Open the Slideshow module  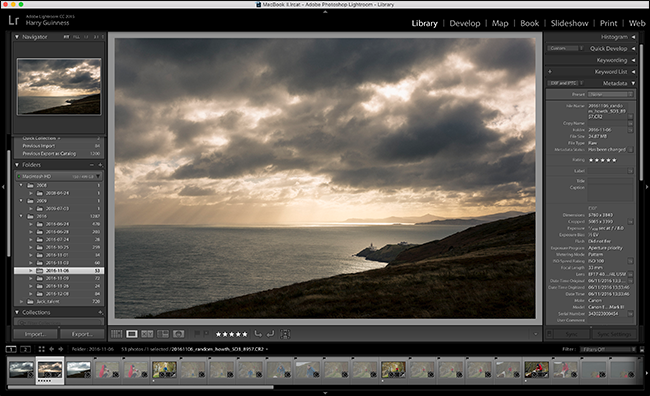(569, 23)
